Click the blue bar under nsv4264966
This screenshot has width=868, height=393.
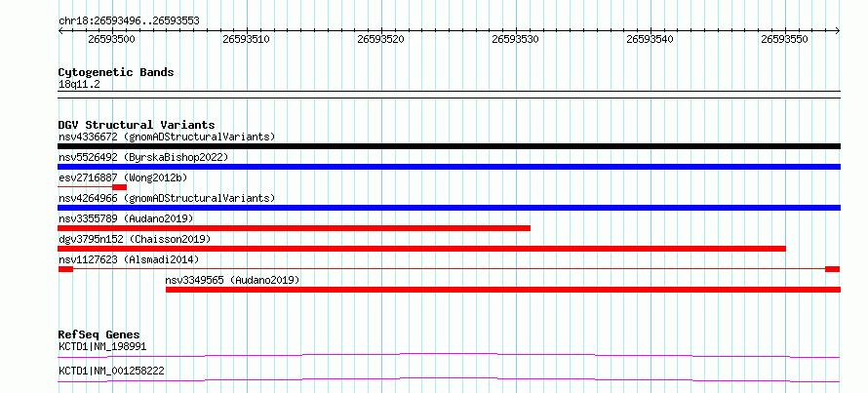449,208
